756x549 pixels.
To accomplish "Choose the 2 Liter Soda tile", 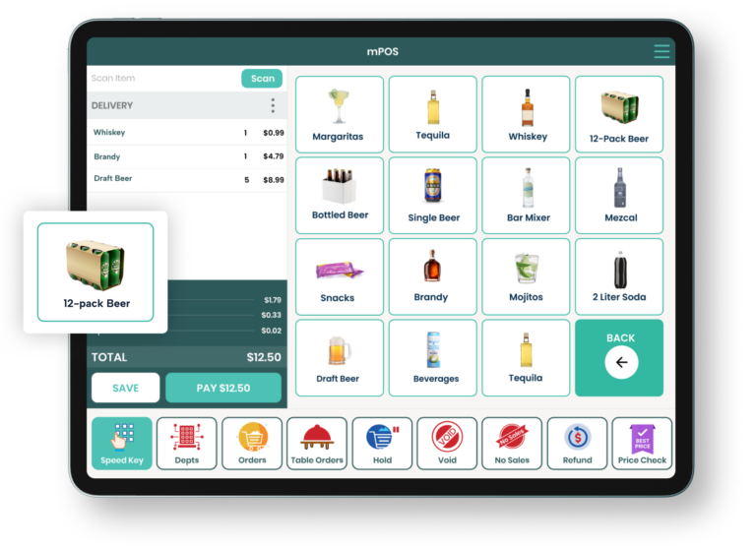I will (x=619, y=275).
